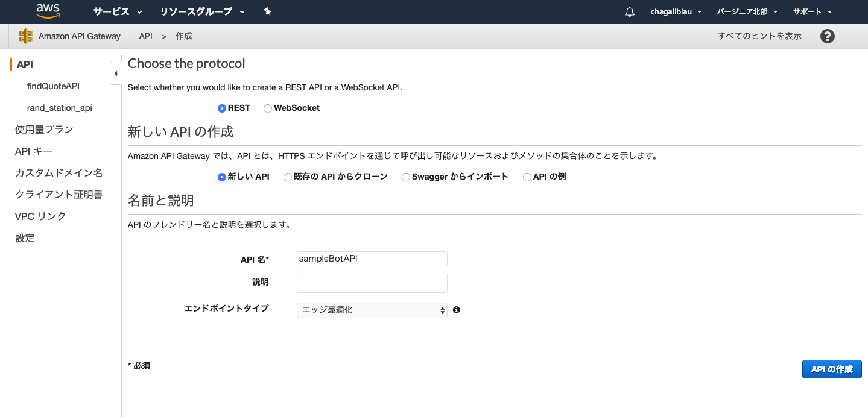Choose Swagger からインポート radio option
This screenshot has width=868, height=417.
[x=406, y=177]
